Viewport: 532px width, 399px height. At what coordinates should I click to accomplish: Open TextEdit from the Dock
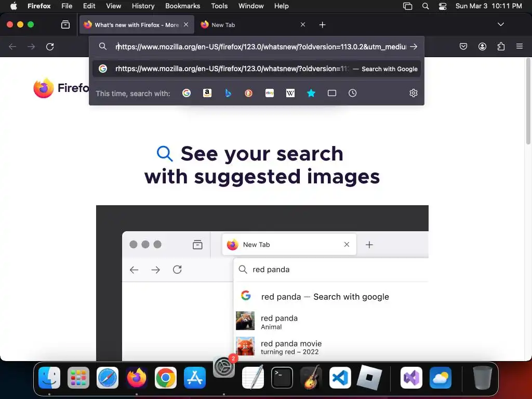[253, 377]
